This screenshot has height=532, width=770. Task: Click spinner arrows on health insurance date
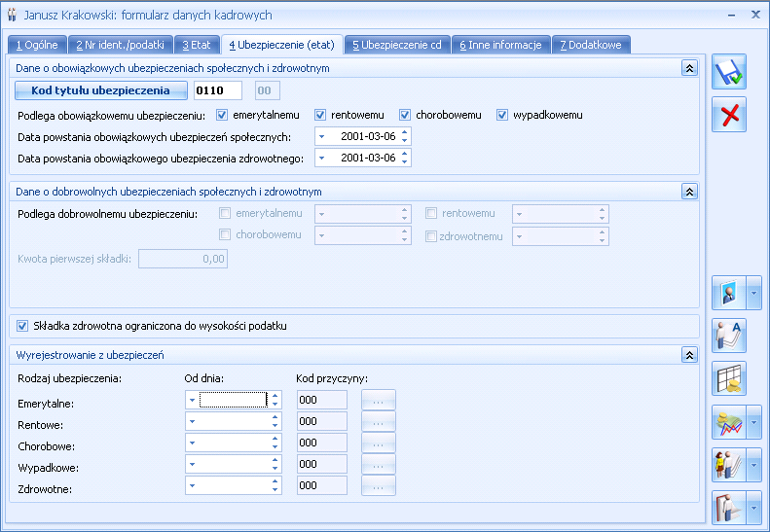pos(405,158)
